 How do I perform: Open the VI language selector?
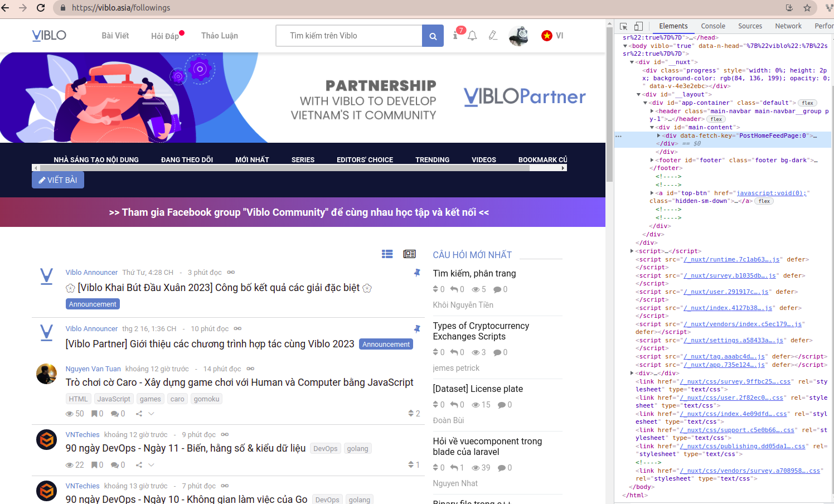tap(552, 36)
